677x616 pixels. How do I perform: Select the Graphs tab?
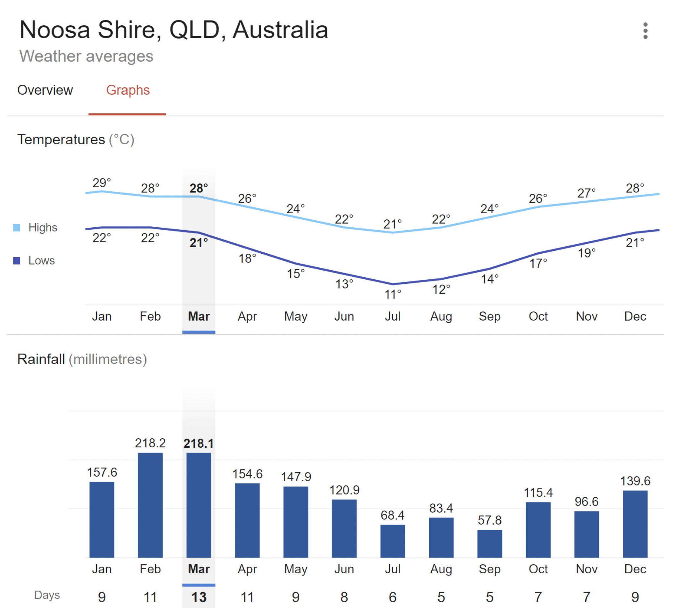coord(128,90)
